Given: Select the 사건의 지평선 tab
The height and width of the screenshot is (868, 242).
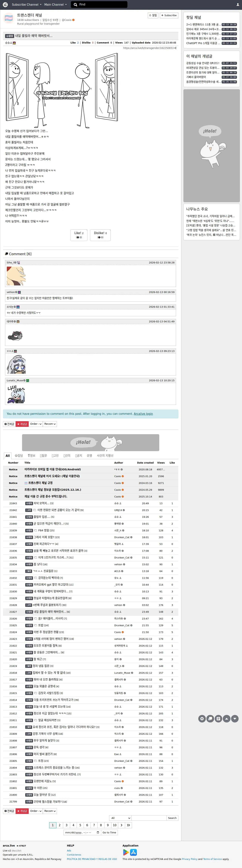Looking at the screenshot, I should (x=105, y=456).
